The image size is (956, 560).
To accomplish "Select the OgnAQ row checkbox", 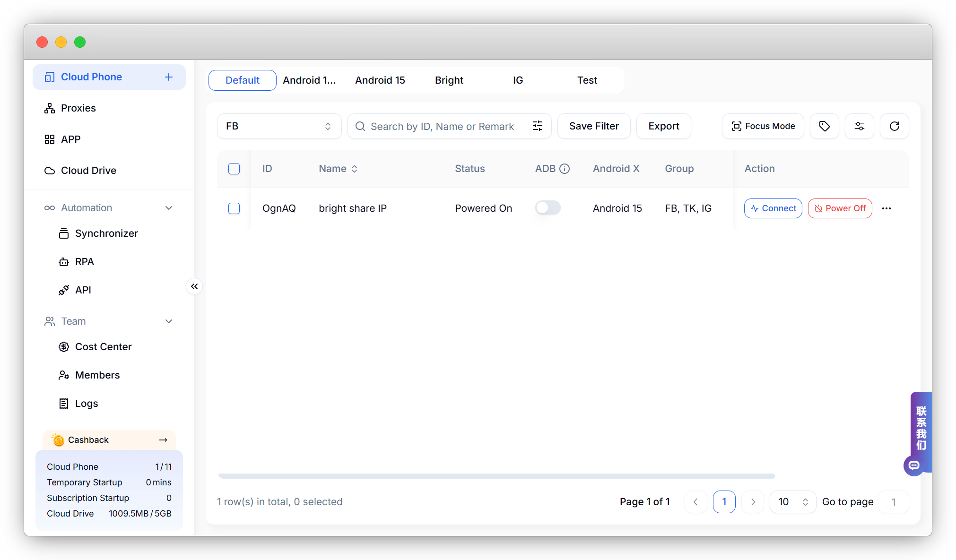I will 234,208.
